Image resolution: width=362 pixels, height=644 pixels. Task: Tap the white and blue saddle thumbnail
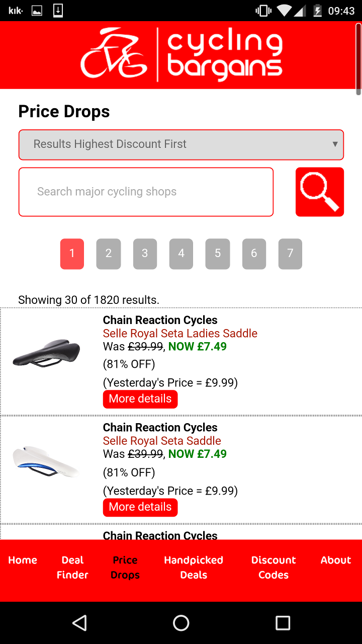(x=46, y=460)
